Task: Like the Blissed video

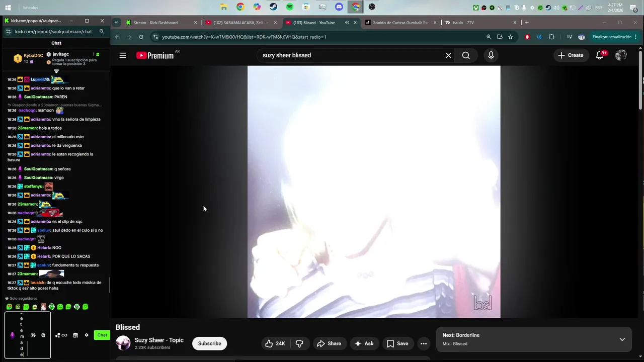Action: tap(275, 343)
